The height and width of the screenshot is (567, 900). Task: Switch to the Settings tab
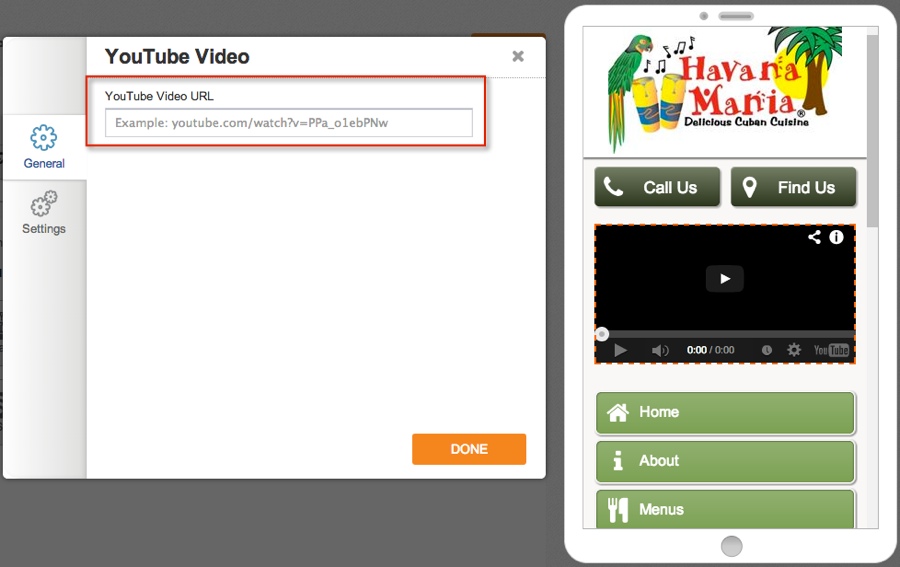[x=44, y=212]
